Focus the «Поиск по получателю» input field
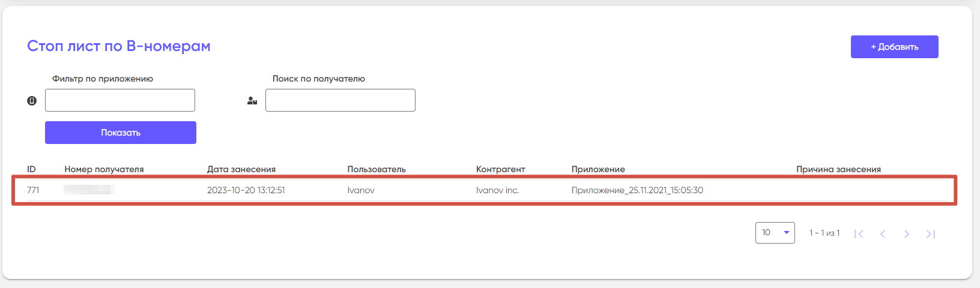The width and height of the screenshot is (980, 288). (x=340, y=100)
